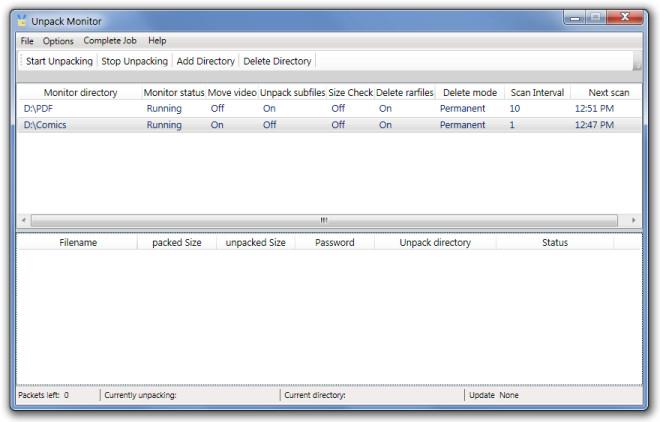Screen dimensions: 660x422
Task: Click the Unpack Monitor app icon in title bar
Action: pyautogui.click(x=21, y=21)
